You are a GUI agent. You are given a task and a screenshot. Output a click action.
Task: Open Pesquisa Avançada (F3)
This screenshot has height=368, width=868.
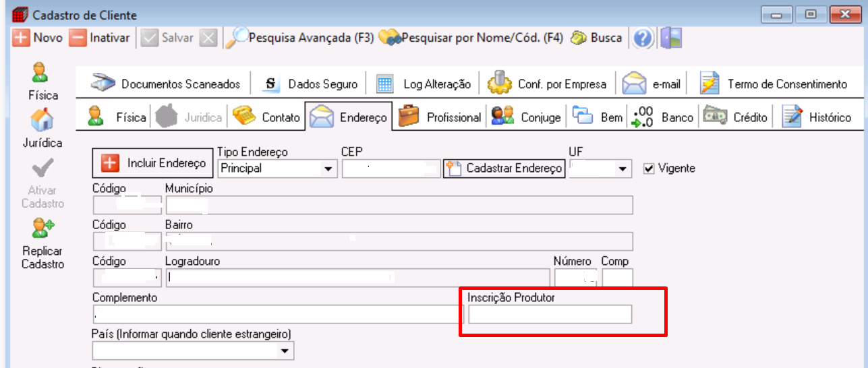[299, 38]
